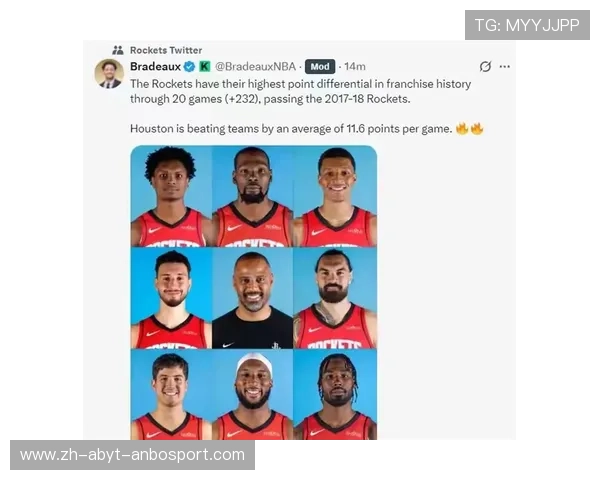Open the top-left curly-haired player headshot
Viewport: 600px width, 480px height.
[x=171, y=196]
